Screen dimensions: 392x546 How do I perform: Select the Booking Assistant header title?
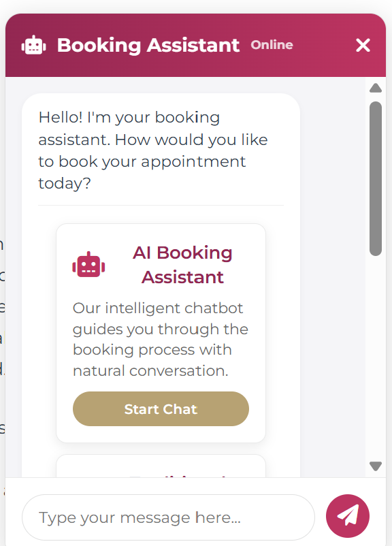coord(148,45)
